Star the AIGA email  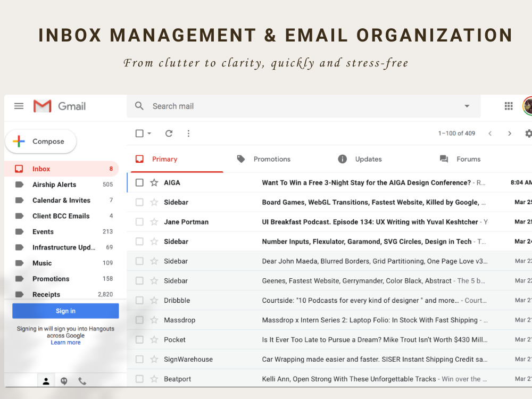click(154, 182)
